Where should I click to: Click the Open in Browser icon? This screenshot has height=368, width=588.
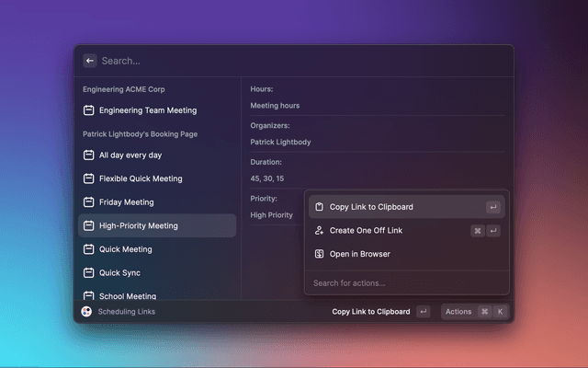tap(319, 254)
